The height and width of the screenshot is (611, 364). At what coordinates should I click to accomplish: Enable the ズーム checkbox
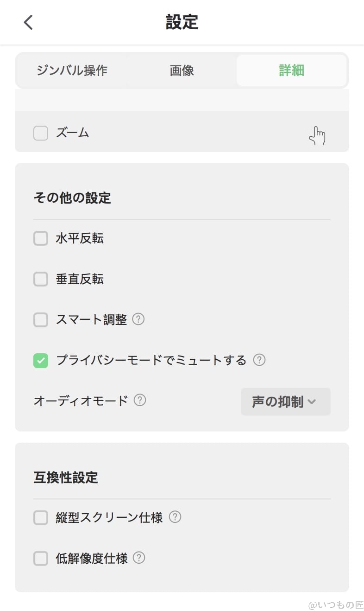[41, 134]
